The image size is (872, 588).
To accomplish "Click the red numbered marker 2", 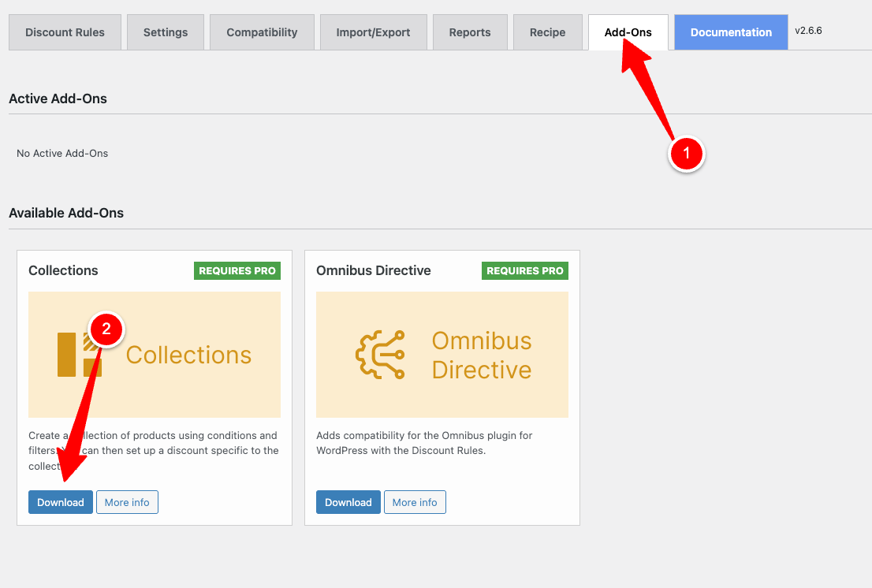I will point(106,330).
